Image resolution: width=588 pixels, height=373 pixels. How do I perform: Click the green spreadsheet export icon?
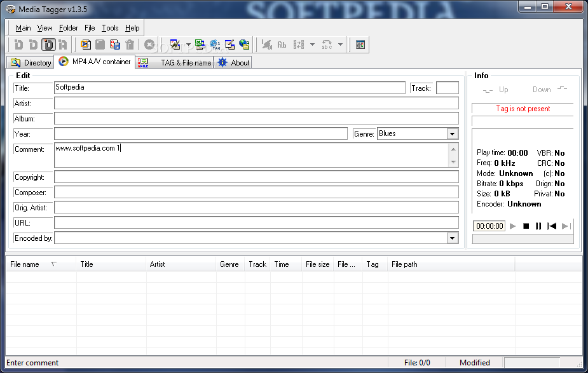point(200,44)
